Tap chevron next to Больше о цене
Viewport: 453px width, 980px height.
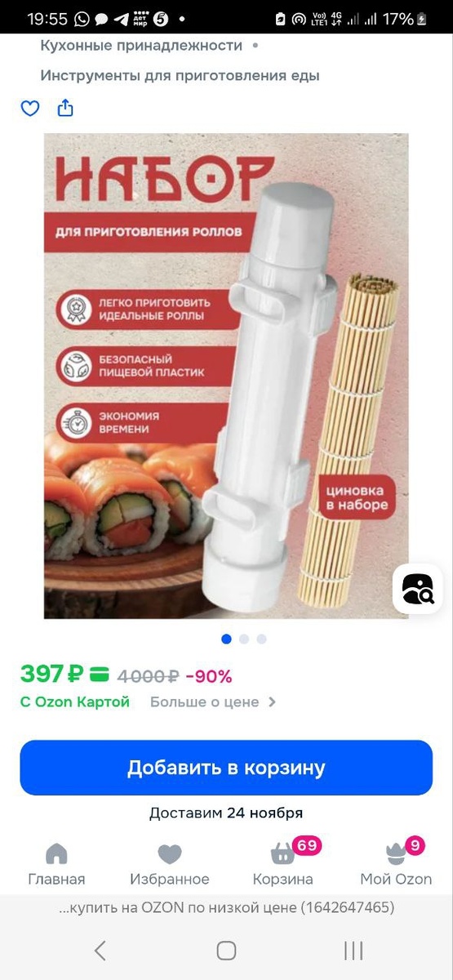click(272, 702)
